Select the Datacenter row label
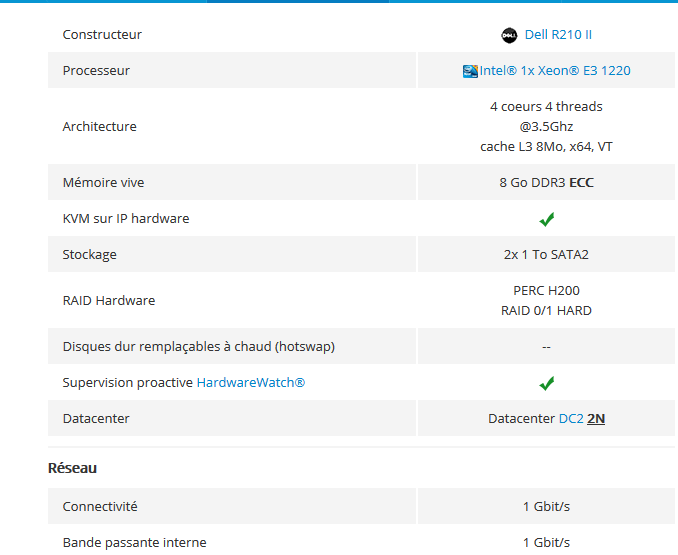Screen dimensions: 678x555 96,418
